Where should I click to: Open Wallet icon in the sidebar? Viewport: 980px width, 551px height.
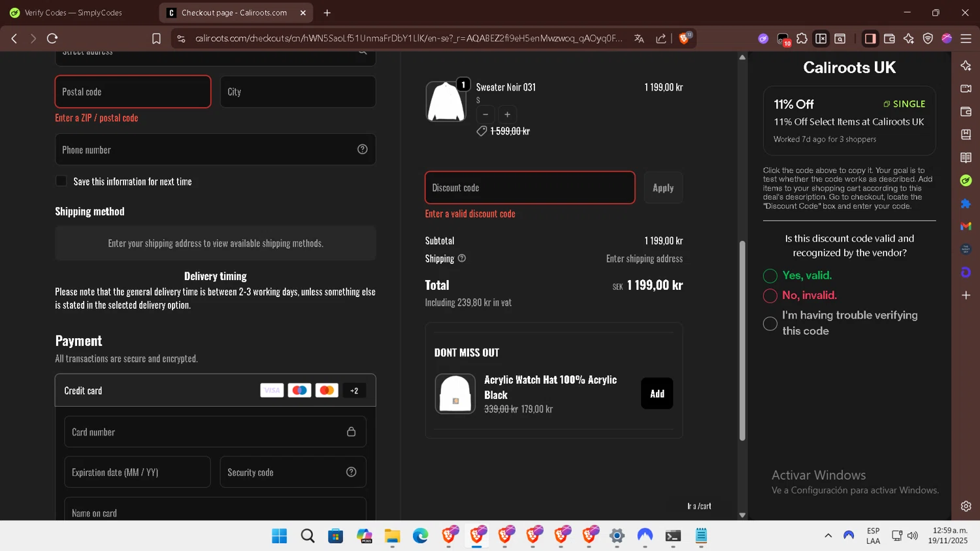pyautogui.click(x=966, y=112)
